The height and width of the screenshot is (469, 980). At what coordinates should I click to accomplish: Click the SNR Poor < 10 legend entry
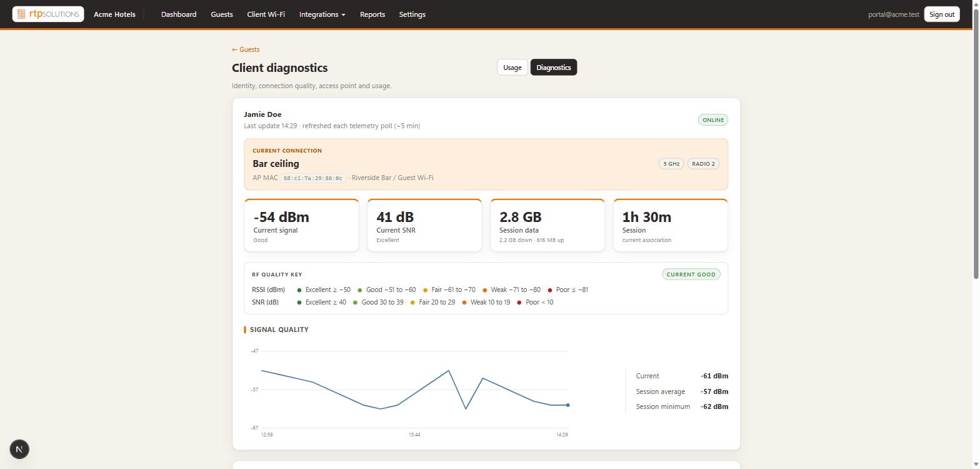tap(534, 302)
